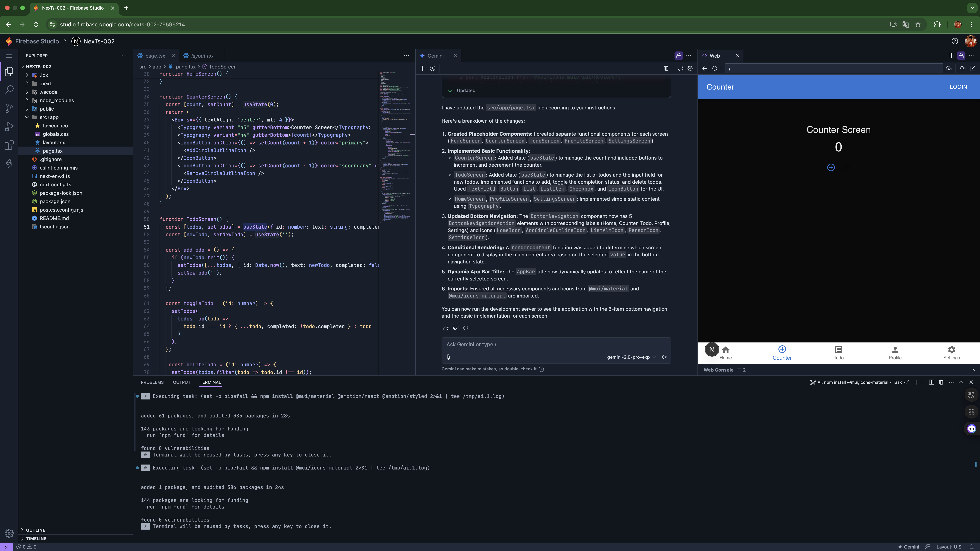Open the Source Control view in activity bar
The image size is (980, 551).
coord(9,108)
